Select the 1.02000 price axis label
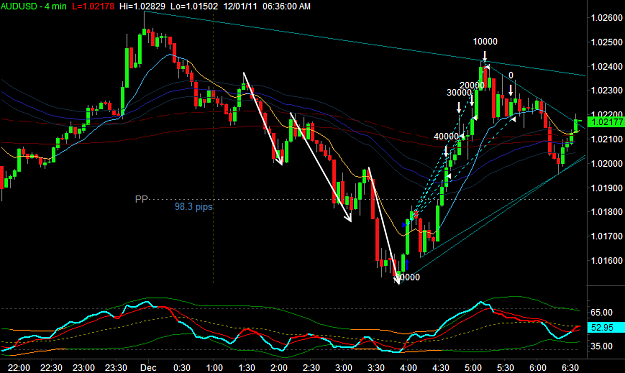Viewport: 625px width, 373px height. tap(606, 163)
